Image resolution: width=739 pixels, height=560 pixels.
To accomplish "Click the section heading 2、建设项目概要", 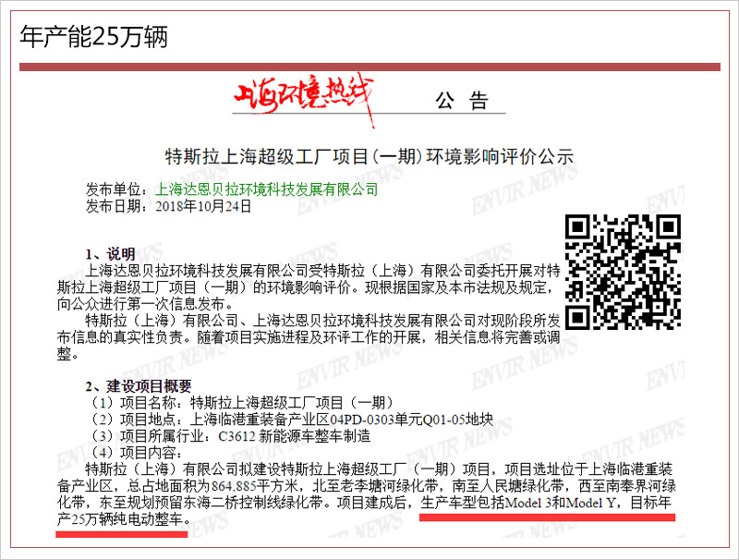I will pyautogui.click(x=139, y=386).
